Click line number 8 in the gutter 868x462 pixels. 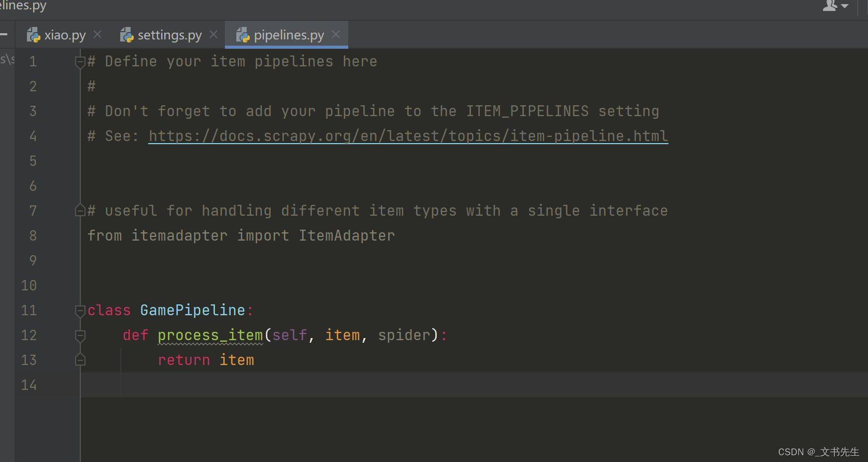click(x=33, y=236)
